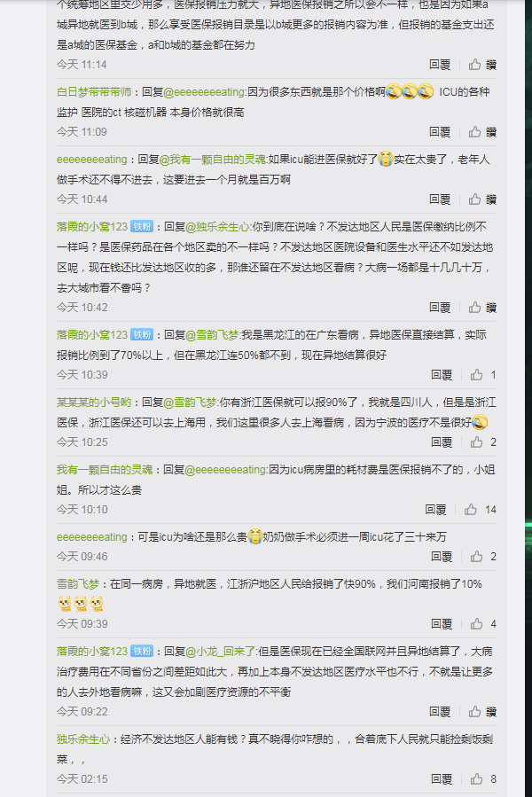Click the 铁粉 badge in the 10:42 comment
532x797 pixels.
click(142, 227)
